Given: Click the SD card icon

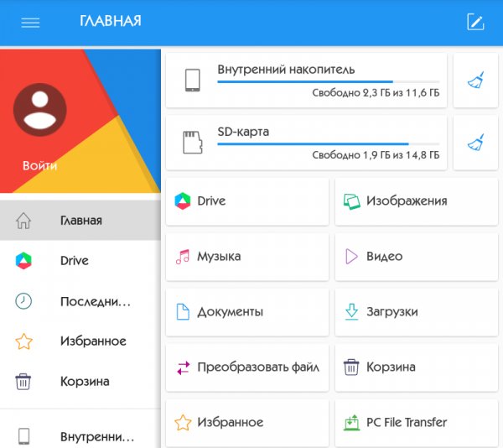Looking at the screenshot, I should point(193,143).
